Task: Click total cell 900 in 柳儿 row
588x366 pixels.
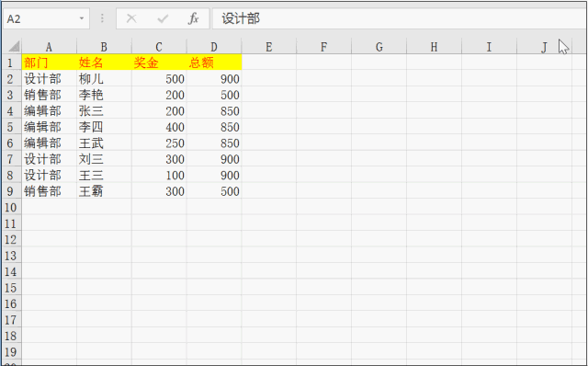Action: coord(214,79)
